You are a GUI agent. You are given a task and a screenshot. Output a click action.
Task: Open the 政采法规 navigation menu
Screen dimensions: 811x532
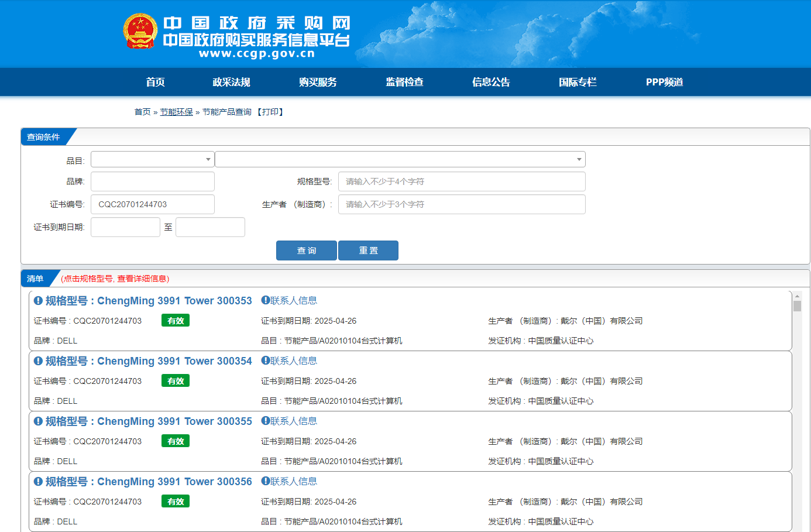[x=231, y=82]
